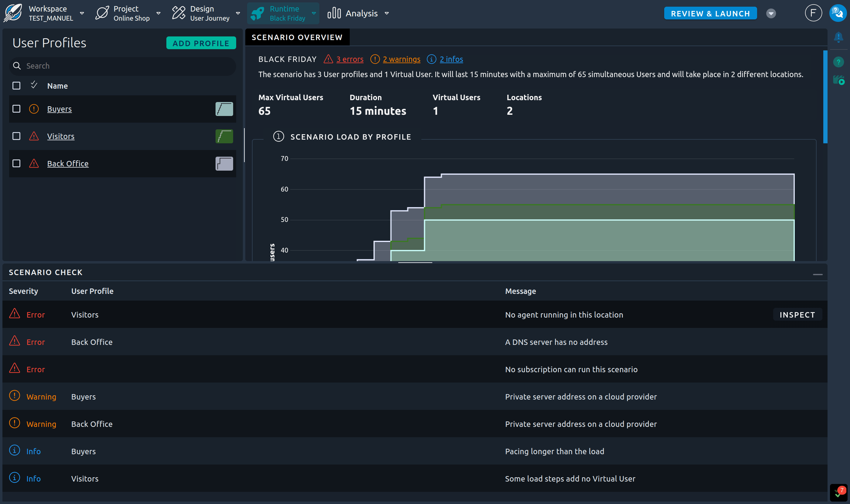Select the Scenario Overview tab
The image size is (850, 504).
pos(297,37)
